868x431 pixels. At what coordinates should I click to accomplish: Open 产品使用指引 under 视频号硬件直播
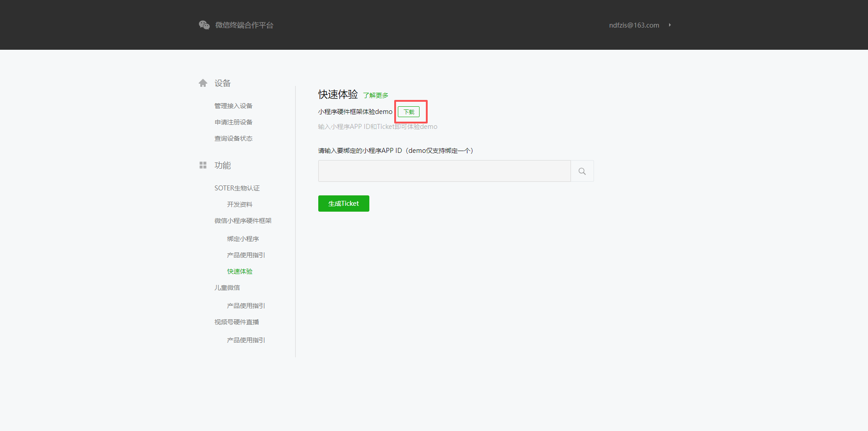[246, 340]
